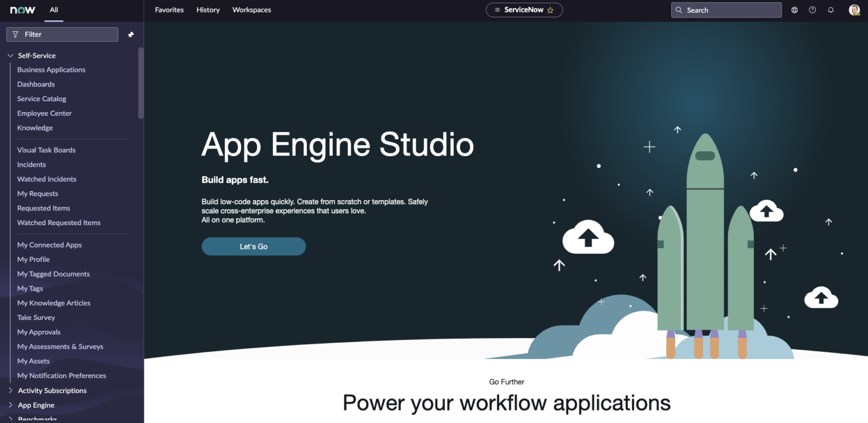
Task: Open the Service Catalog link
Action: pos(41,98)
